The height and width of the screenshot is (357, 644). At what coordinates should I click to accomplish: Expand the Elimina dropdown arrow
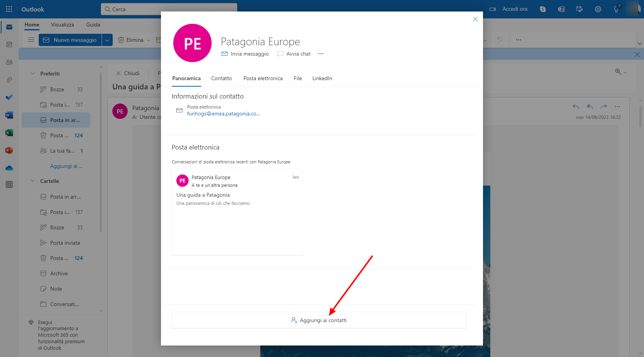[149, 40]
